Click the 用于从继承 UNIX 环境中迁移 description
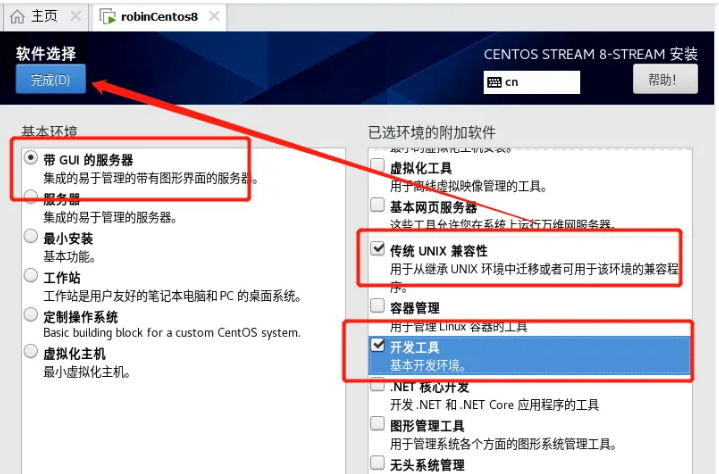The height and width of the screenshot is (474, 719). tap(534, 277)
